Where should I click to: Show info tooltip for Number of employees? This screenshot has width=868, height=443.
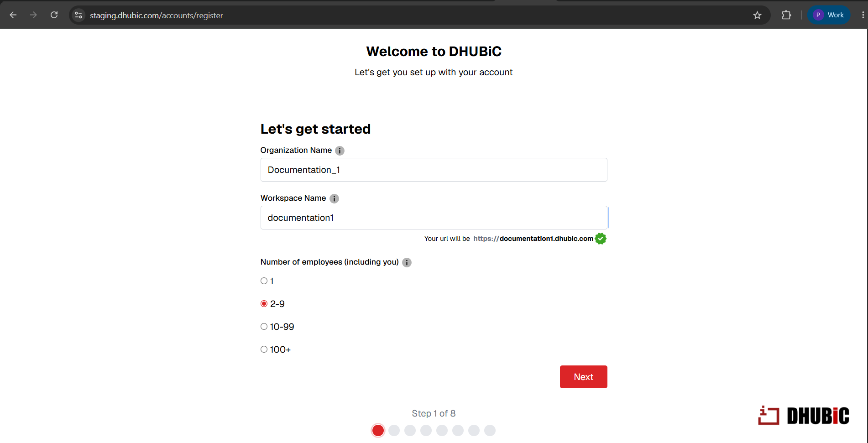pyautogui.click(x=407, y=262)
